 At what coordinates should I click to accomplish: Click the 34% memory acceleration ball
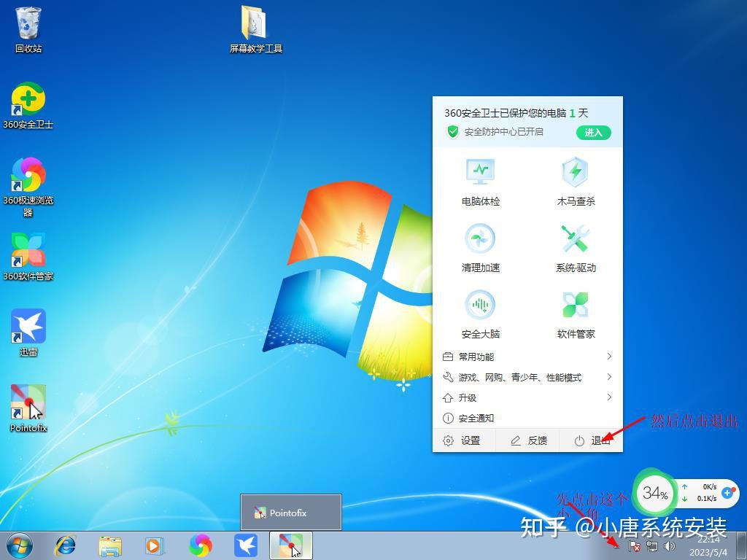point(655,493)
